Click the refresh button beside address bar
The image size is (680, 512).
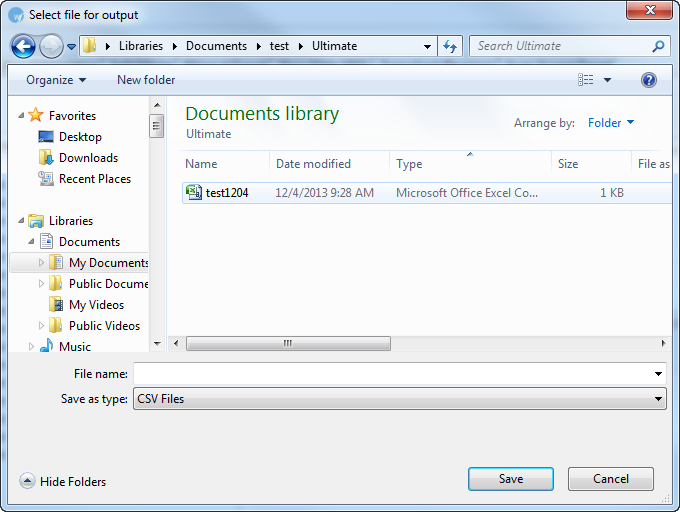point(450,46)
